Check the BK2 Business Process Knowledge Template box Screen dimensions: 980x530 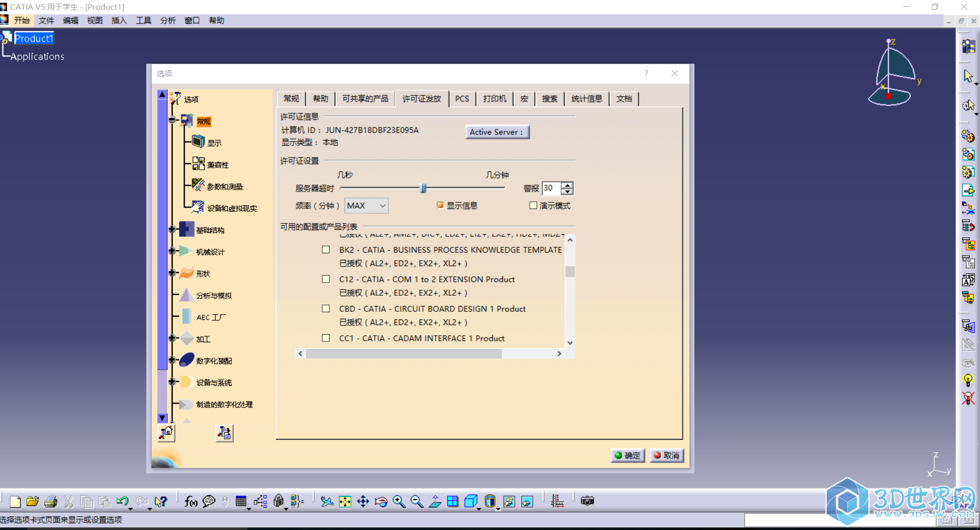(x=326, y=250)
